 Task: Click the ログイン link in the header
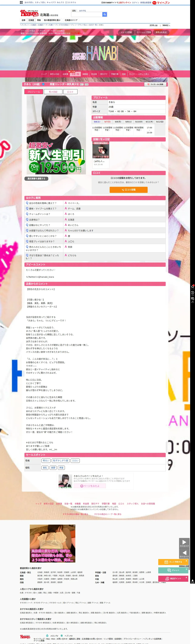[x=136, y=3]
